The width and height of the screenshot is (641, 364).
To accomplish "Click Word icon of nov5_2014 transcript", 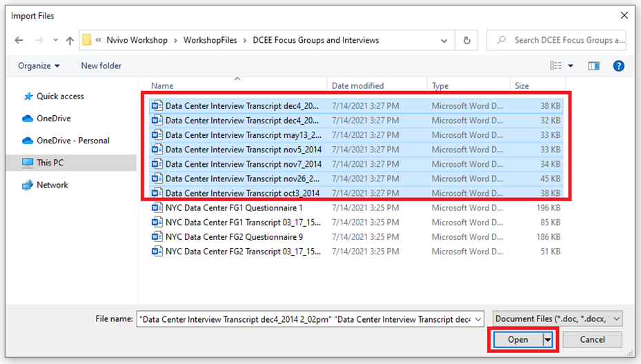I will pos(157,150).
